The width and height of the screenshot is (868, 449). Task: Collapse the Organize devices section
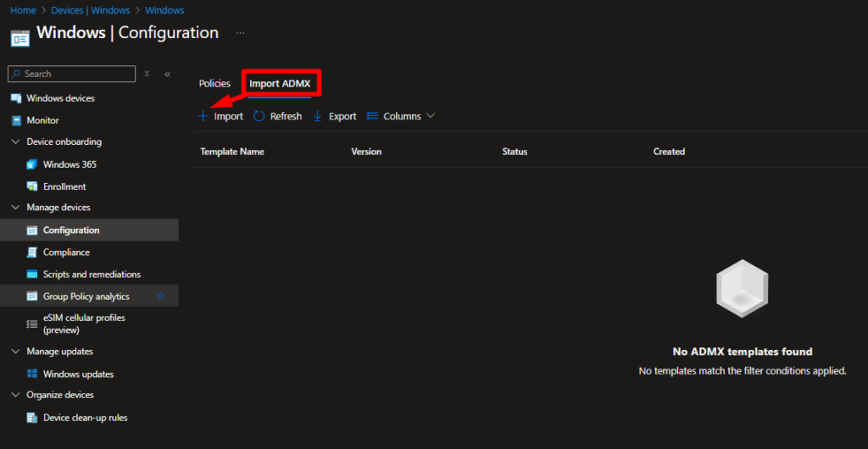click(x=15, y=396)
